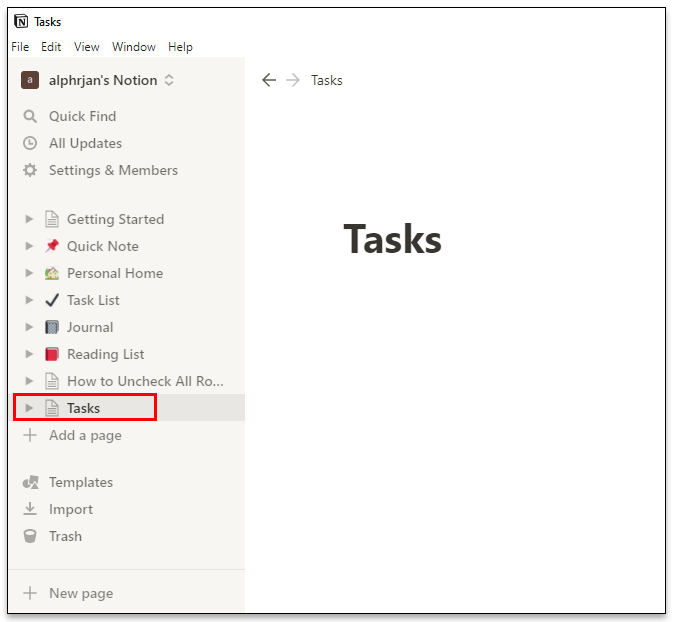This screenshot has width=674, height=622.
Task: Expand the Task List page toggle
Action: point(29,300)
